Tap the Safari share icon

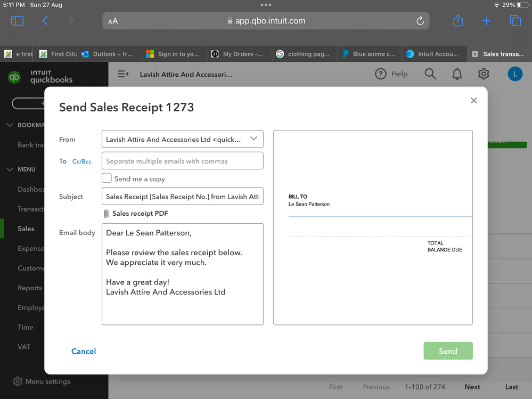(x=458, y=21)
